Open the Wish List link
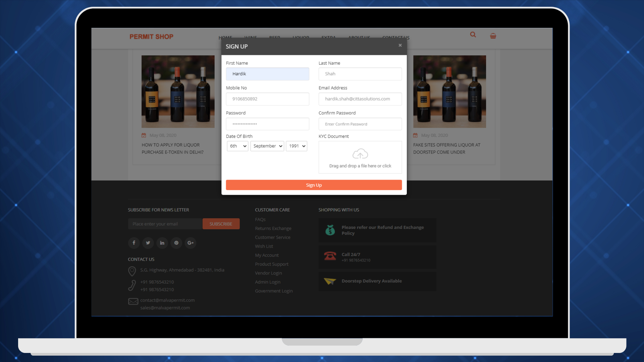The height and width of the screenshot is (362, 644). [x=264, y=246]
